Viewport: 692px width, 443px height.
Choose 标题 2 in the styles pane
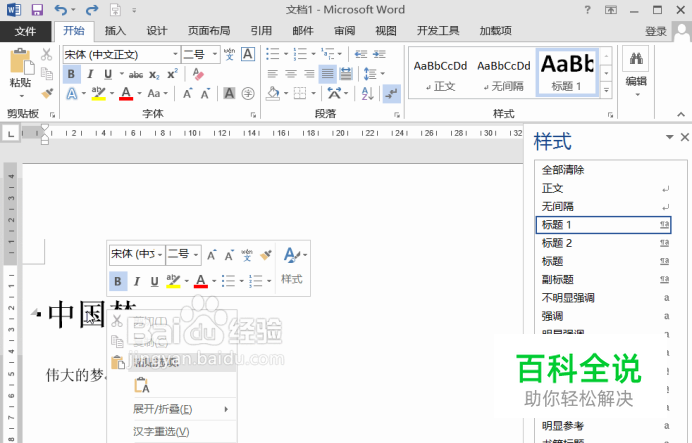tap(603, 243)
